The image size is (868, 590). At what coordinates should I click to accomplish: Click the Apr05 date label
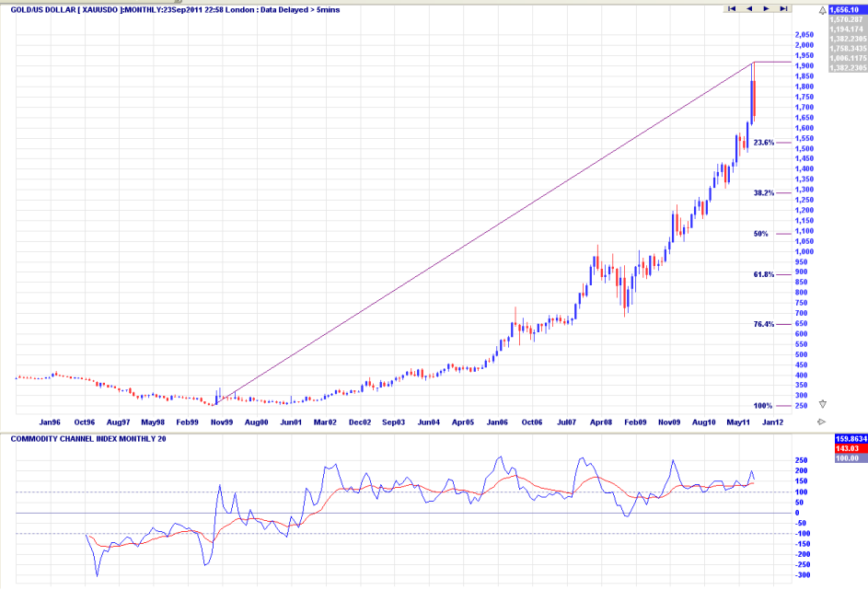[x=463, y=422]
